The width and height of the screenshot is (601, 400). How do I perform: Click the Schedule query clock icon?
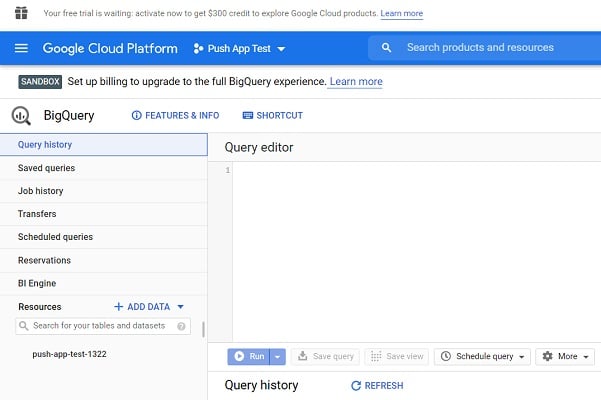[446, 356]
